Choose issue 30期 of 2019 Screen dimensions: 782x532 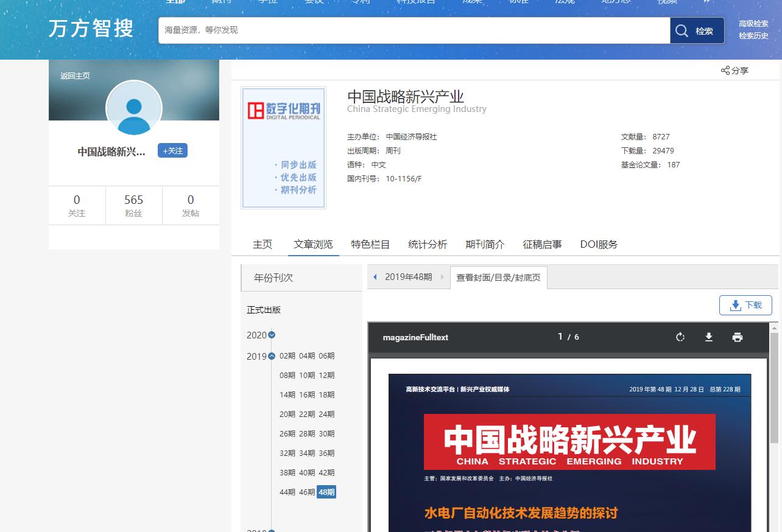[x=326, y=434]
